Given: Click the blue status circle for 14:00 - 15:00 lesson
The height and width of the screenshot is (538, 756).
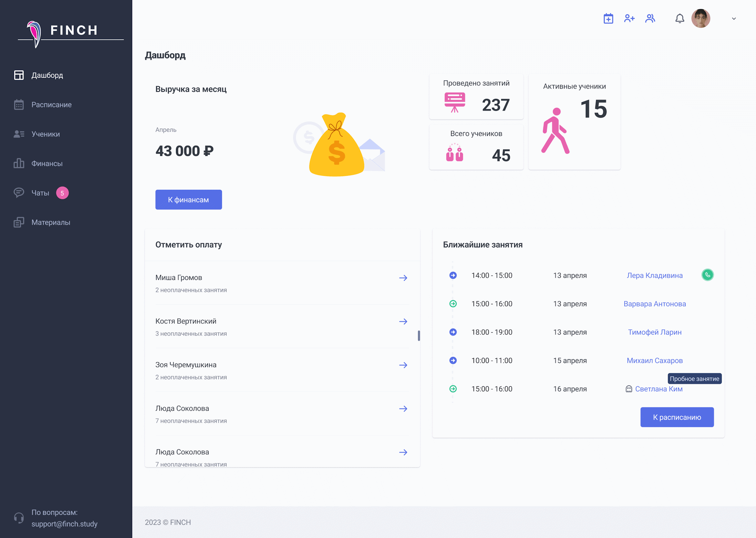Looking at the screenshot, I should [x=453, y=275].
